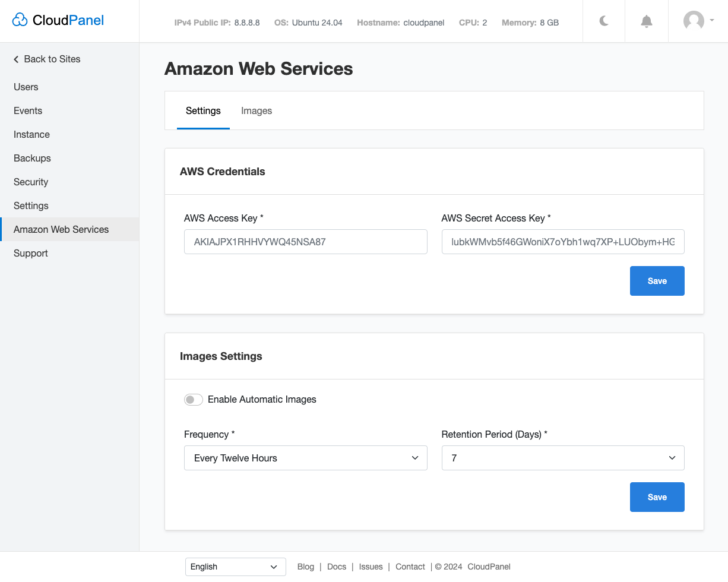728x582 pixels.
Task: Open the Issues footer link
Action: [x=371, y=567]
